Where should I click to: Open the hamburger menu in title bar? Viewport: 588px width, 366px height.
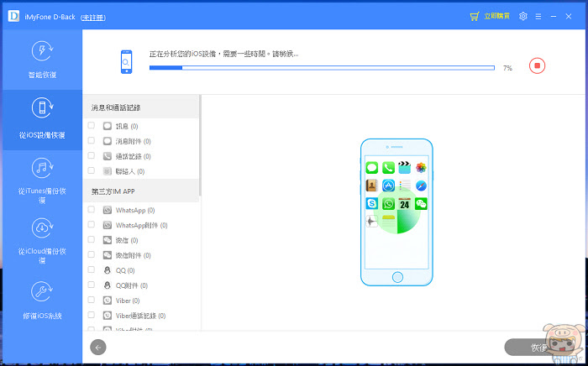click(x=538, y=17)
